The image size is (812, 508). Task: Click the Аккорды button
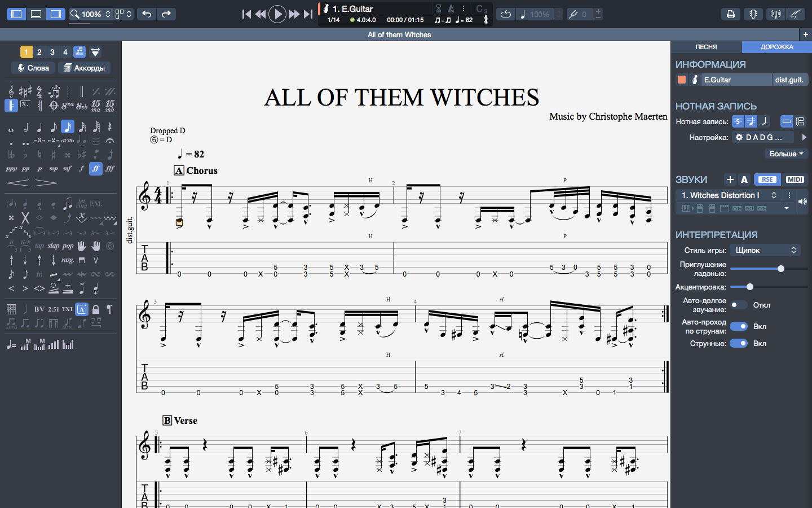pos(84,68)
